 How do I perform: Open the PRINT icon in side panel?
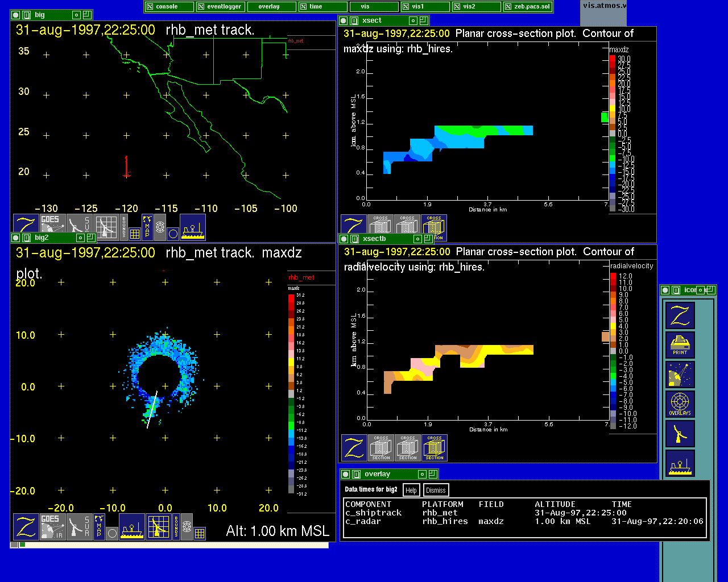(x=680, y=345)
